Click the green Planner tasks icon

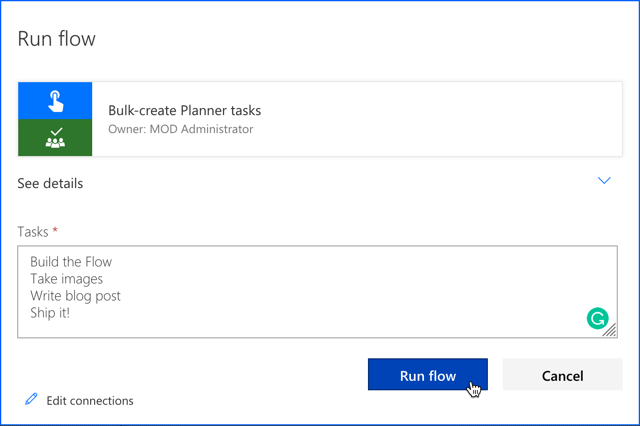click(55, 138)
